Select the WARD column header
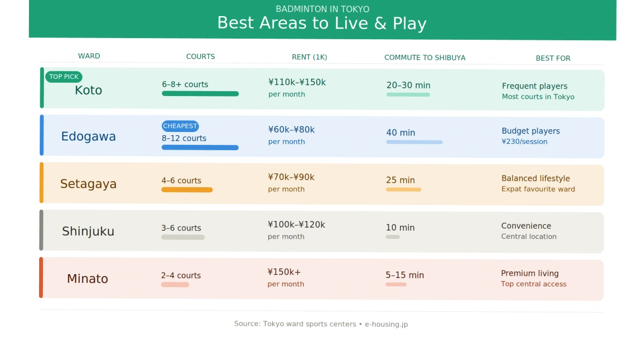644x338 pixels. pos(89,56)
